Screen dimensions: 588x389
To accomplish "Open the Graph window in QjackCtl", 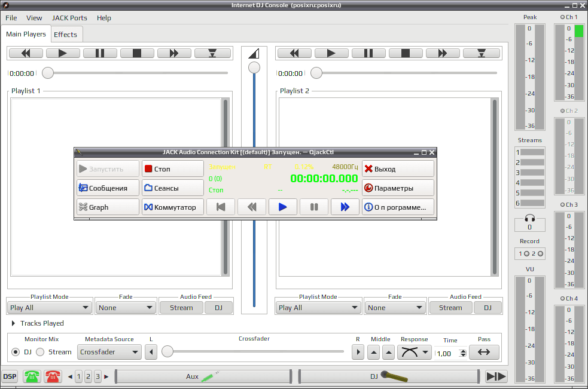I will [x=108, y=207].
